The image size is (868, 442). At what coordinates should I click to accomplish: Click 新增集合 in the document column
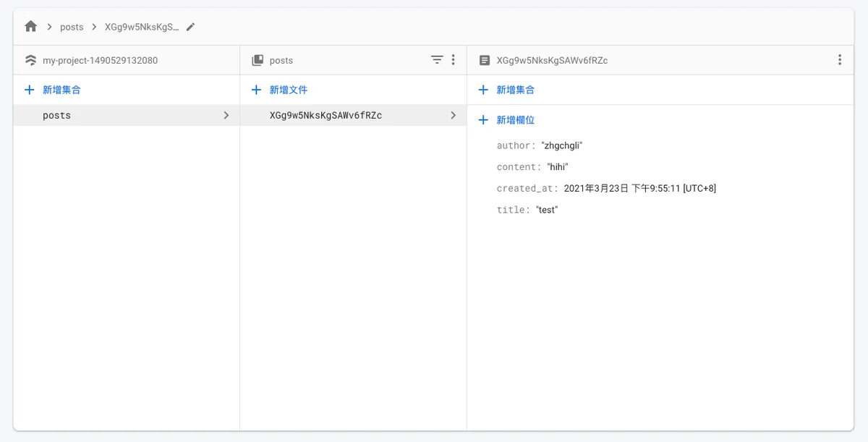coord(515,90)
